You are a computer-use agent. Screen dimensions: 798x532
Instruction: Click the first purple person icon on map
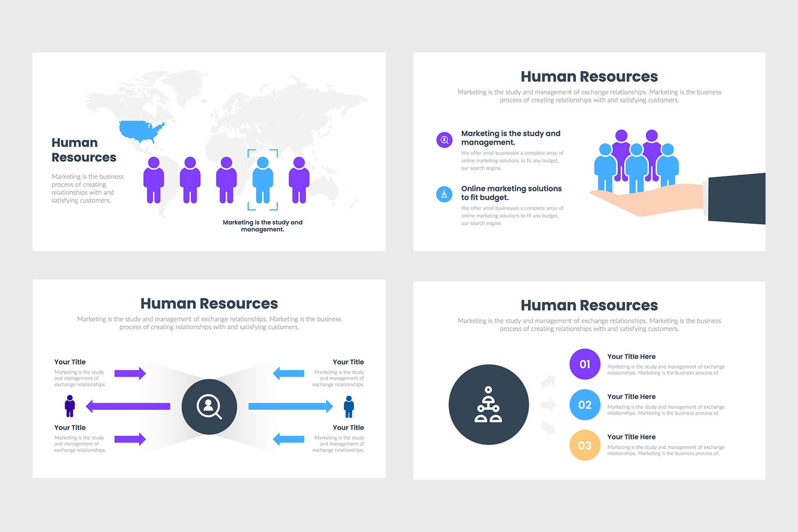pyautogui.click(x=153, y=180)
